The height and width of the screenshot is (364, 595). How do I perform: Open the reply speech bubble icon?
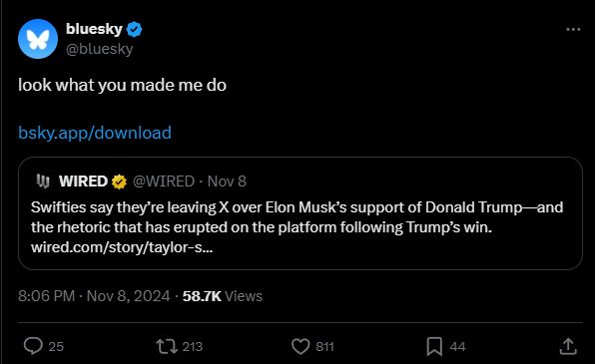(x=33, y=346)
